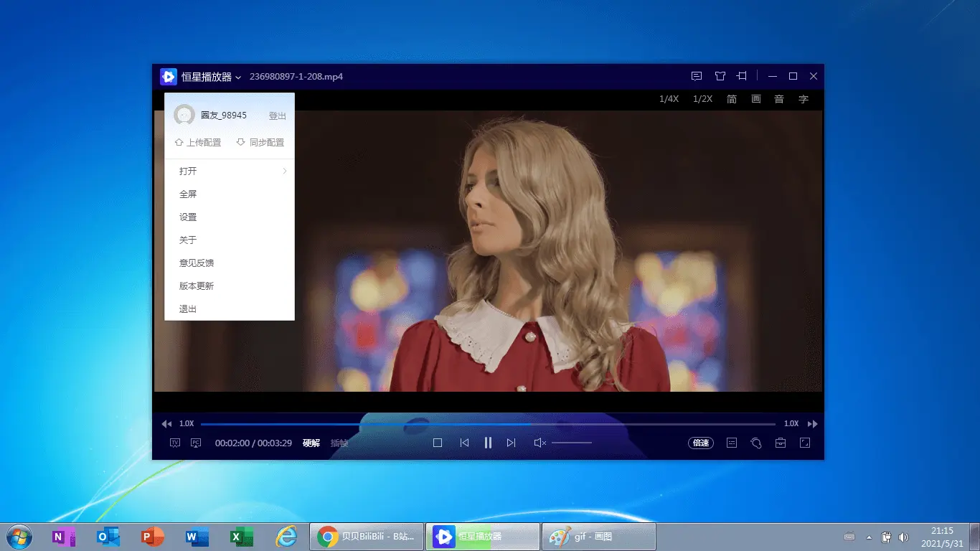
Task: Switch to Chrome BiliBili taskbar window
Action: (367, 537)
